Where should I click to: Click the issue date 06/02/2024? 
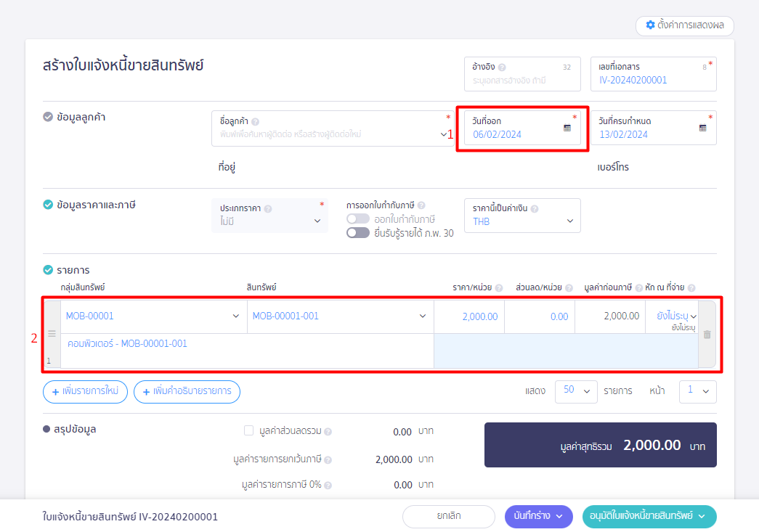click(x=497, y=134)
